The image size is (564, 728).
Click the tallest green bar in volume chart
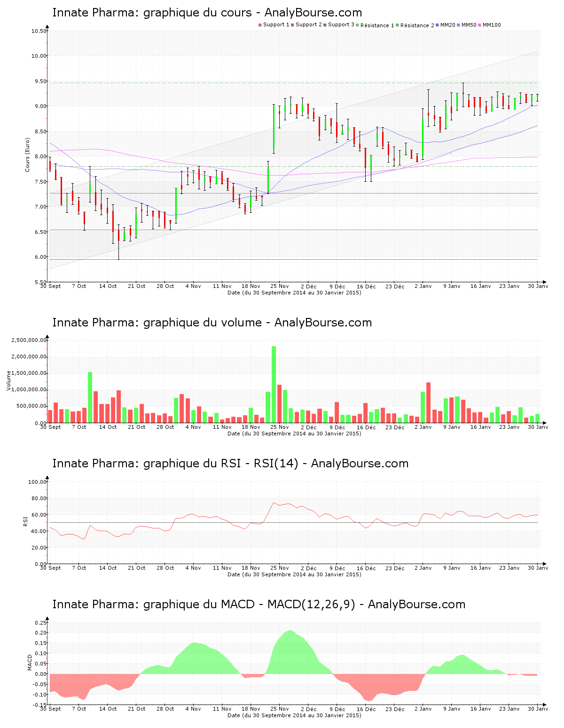[x=274, y=384]
